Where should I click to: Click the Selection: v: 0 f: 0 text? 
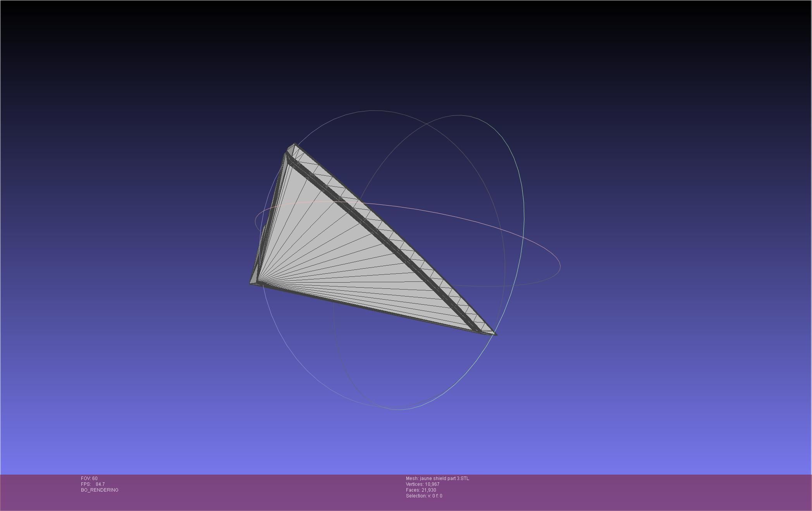[424, 496]
